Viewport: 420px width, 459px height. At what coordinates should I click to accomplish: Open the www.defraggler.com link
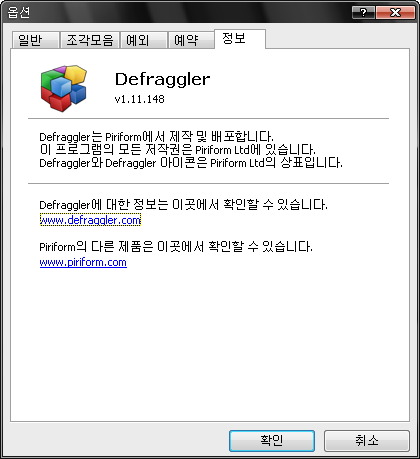(90, 220)
